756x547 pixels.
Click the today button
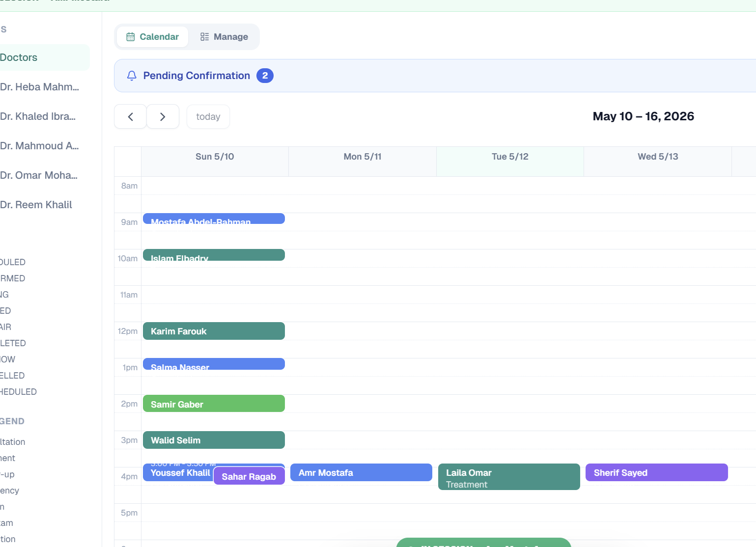(x=208, y=117)
